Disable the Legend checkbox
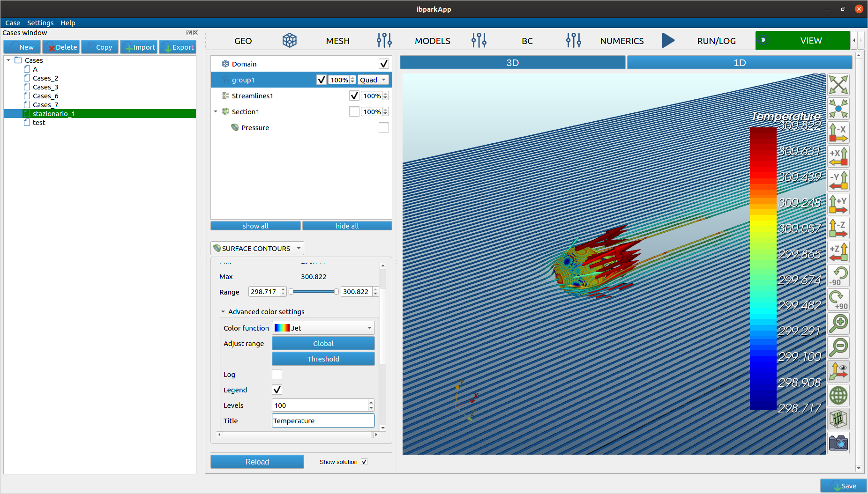 (x=277, y=390)
